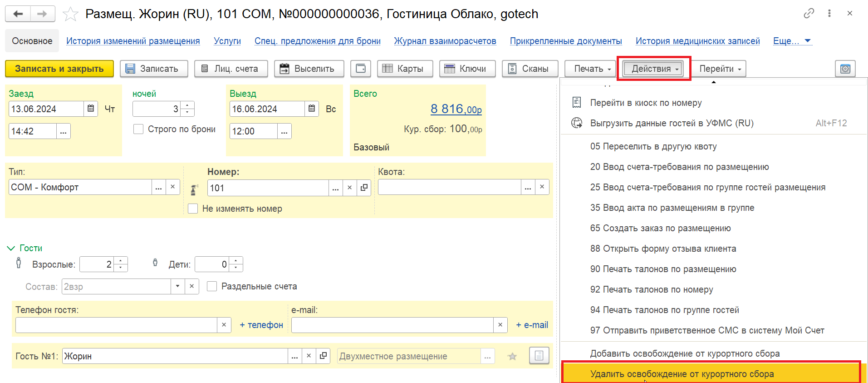Click Записать и закрыть button

[59, 69]
